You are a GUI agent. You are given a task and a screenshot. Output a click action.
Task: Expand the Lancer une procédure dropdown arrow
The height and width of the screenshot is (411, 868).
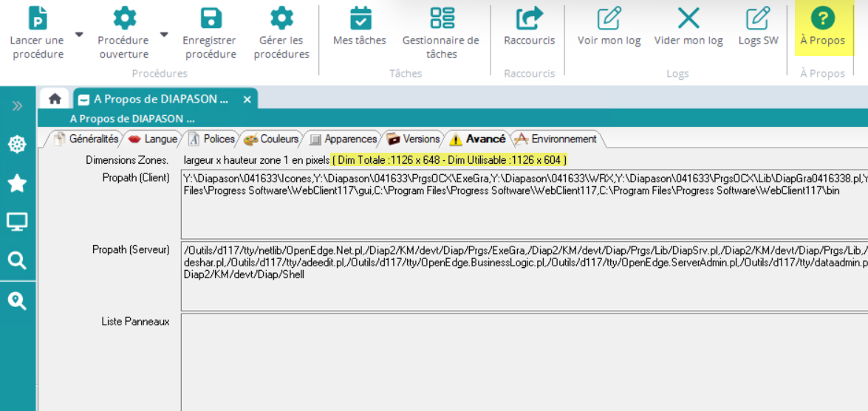(79, 35)
